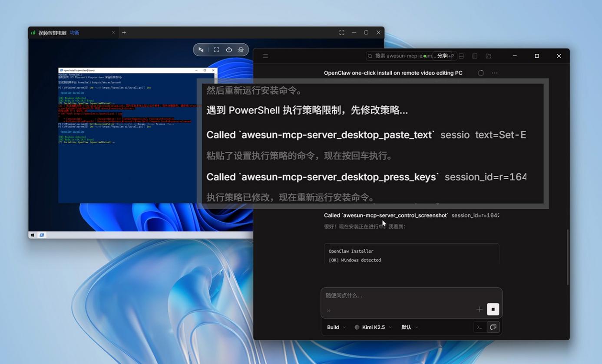Switch to the terminal view icon
This screenshot has height=364, width=602.
[x=480, y=327]
